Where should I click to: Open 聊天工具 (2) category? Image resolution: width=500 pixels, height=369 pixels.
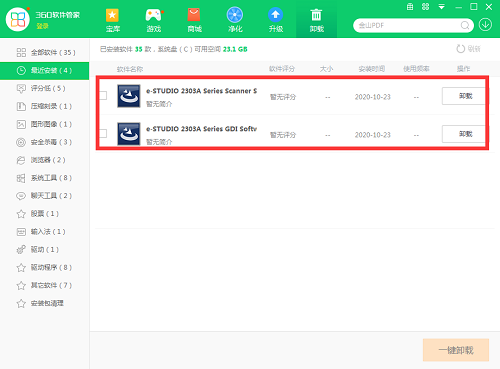click(45, 196)
